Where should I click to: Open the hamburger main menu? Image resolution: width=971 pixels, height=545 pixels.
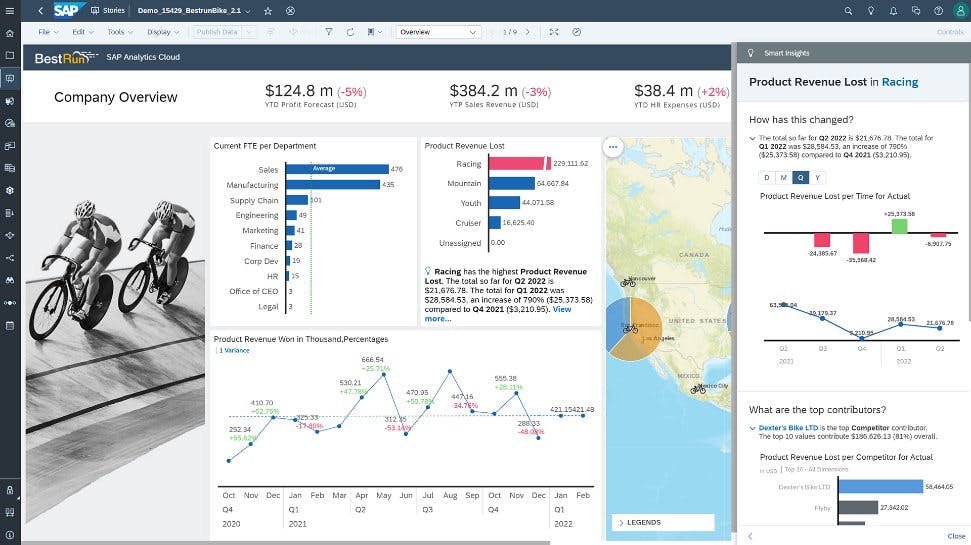tap(9, 10)
